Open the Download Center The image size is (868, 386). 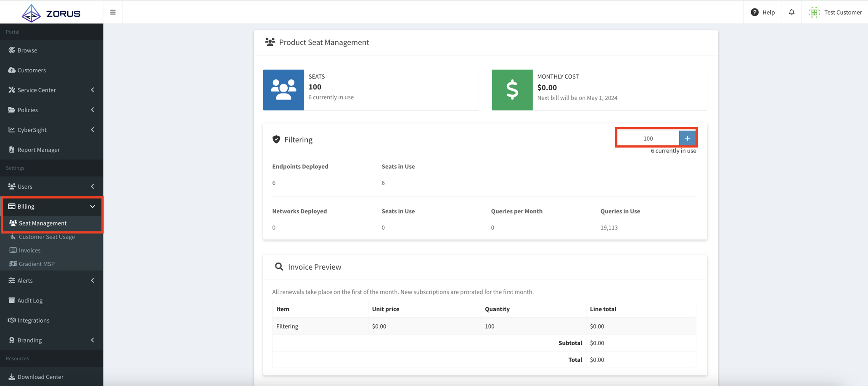coord(40,376)
